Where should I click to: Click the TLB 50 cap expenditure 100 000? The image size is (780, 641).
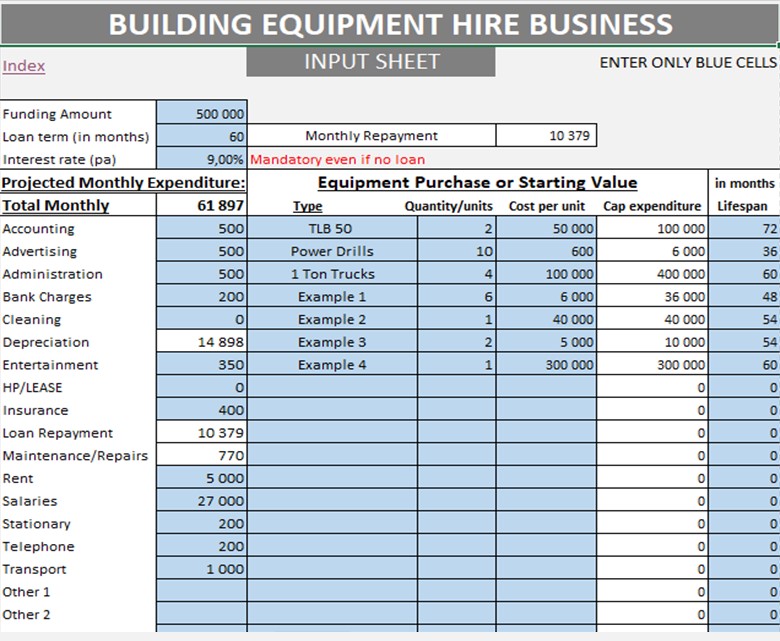[x=652, y=228]
